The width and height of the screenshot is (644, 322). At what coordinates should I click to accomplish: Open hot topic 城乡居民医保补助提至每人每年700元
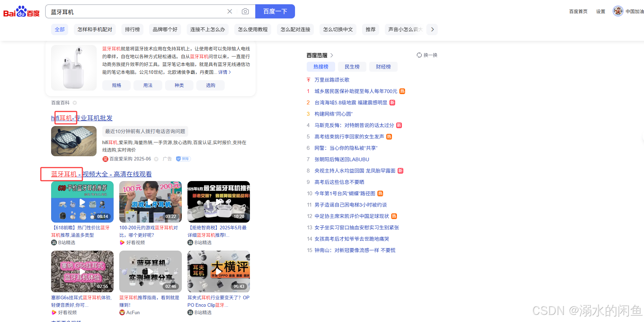click(x=356, y=91)
